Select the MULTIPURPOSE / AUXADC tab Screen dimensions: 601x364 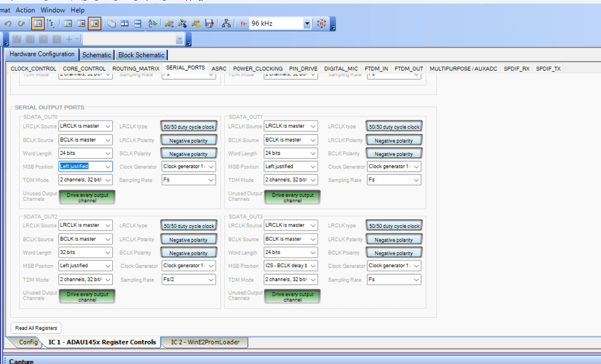463,69
